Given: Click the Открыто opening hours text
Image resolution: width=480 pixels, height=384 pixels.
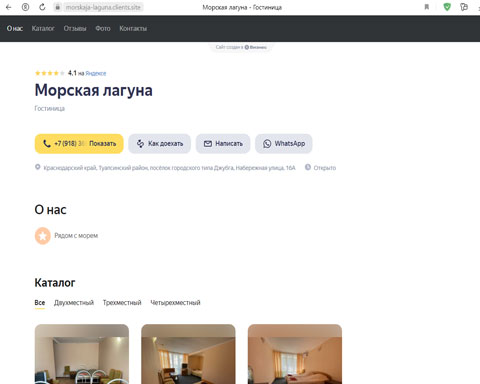Looking at the screenshot, I should click(325, 168).
